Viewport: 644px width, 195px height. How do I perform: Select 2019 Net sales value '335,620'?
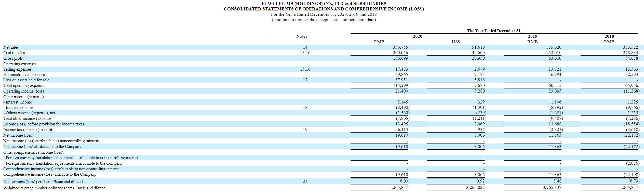coord(554,47)
